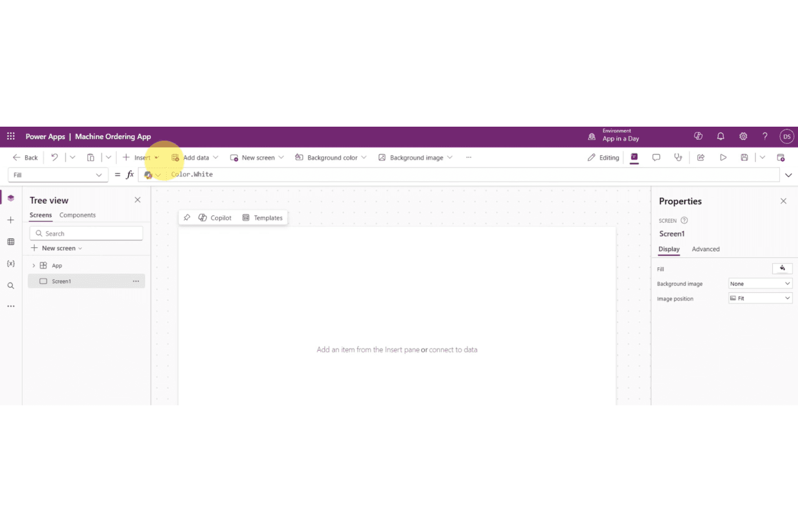Viewport: 798px width, 532px height.
Task: Open save options dropdown arrow
Action: tap(762, 157)
